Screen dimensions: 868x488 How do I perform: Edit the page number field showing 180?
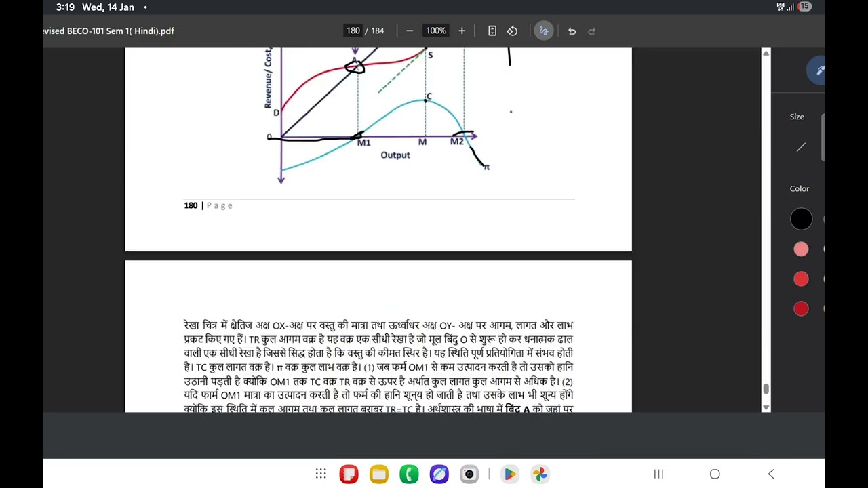pos(353,31)
